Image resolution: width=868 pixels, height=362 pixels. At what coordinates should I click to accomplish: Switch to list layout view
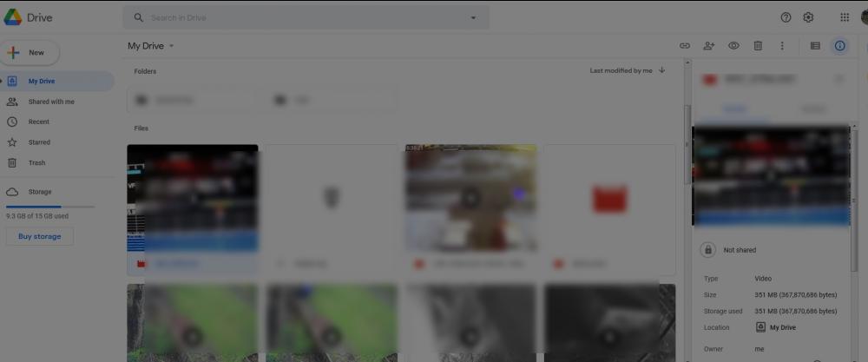tap(815, 46)
